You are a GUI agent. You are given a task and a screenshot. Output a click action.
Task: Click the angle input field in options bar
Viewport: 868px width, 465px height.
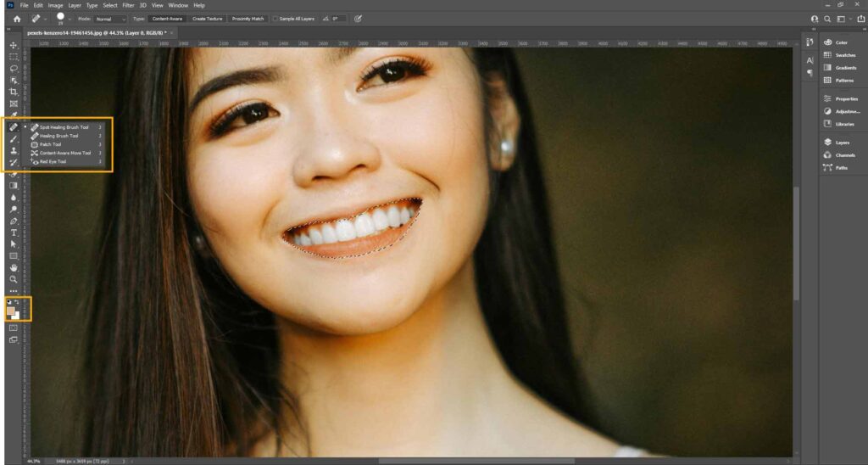(337, 19)
